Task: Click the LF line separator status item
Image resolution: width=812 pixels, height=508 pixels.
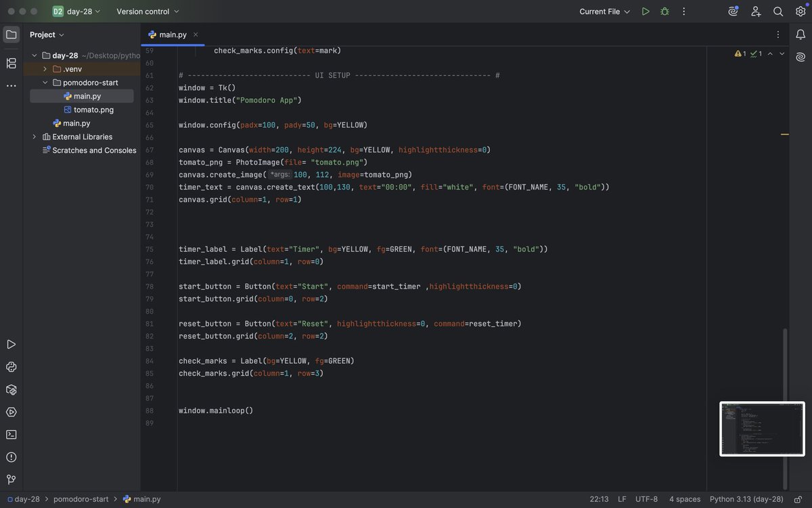Action: [x=622, y=499]
